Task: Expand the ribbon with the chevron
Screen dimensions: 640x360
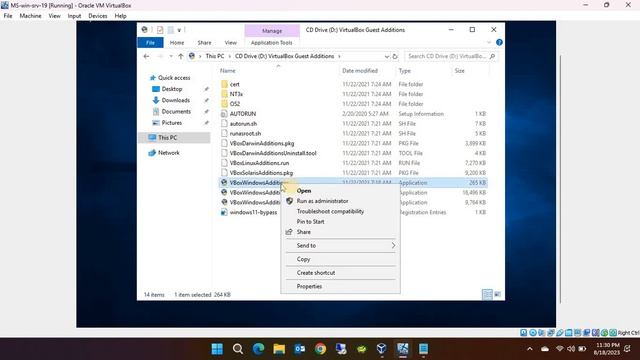Action: coord(489,42)
